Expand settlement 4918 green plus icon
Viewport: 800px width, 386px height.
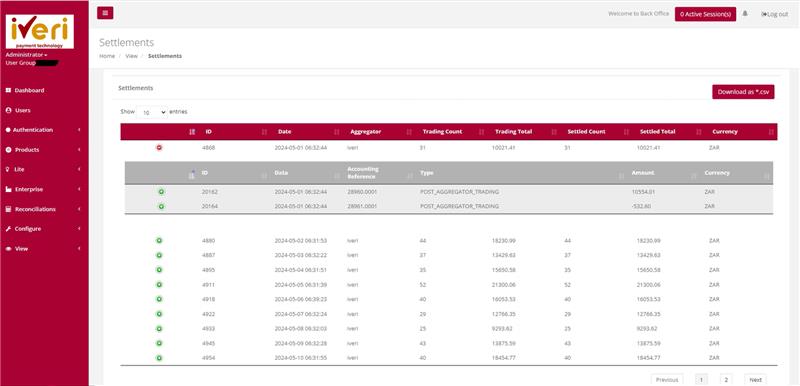click(x=159, y=299)
